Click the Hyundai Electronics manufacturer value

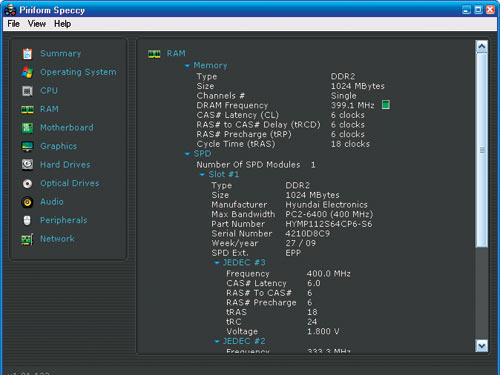pyautogui.click(x=326, y=205)
